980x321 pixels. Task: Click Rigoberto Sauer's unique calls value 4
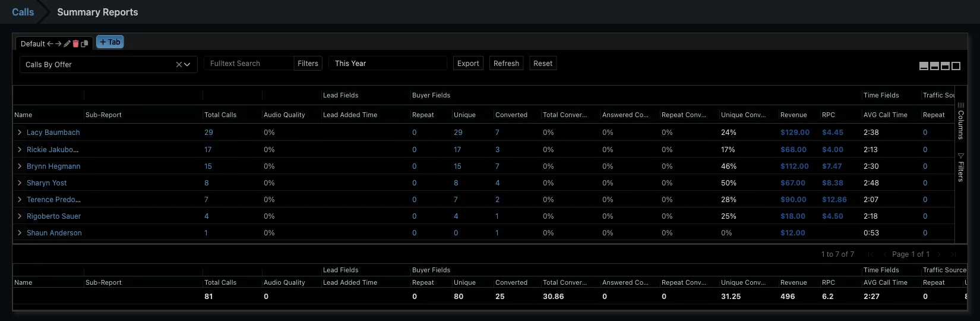[456, 216]
